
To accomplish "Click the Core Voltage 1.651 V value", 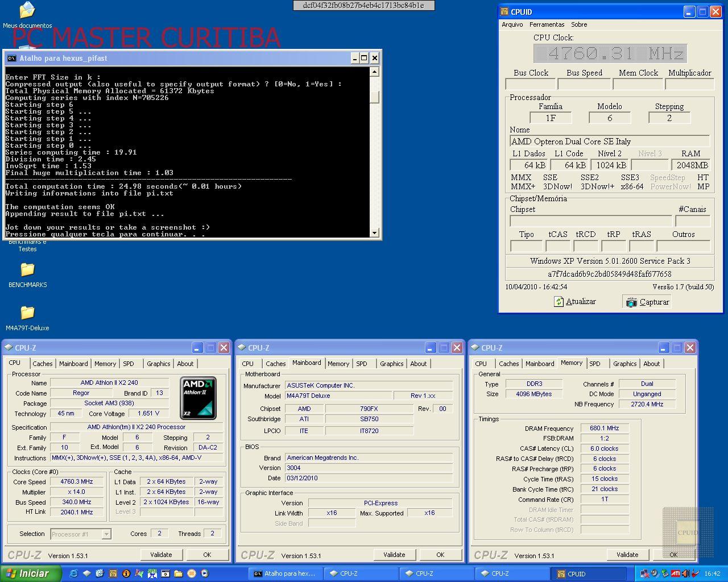I will tap(148, 413).
